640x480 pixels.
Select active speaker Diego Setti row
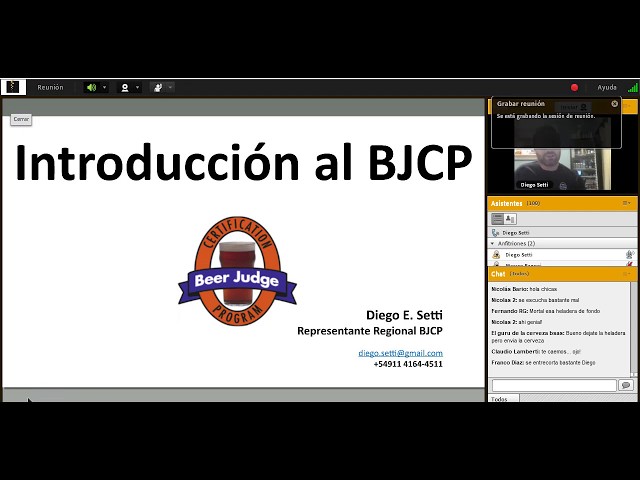click(x=562, y=233)
